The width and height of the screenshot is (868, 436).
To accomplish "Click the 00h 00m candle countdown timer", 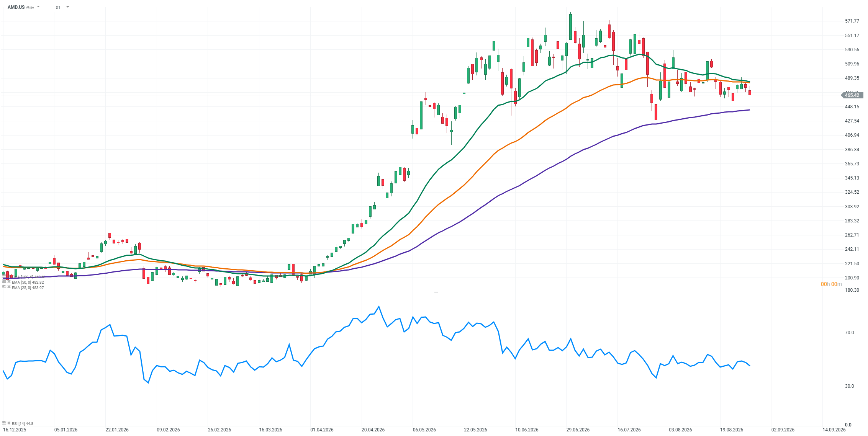I will [x=831, y=284].
